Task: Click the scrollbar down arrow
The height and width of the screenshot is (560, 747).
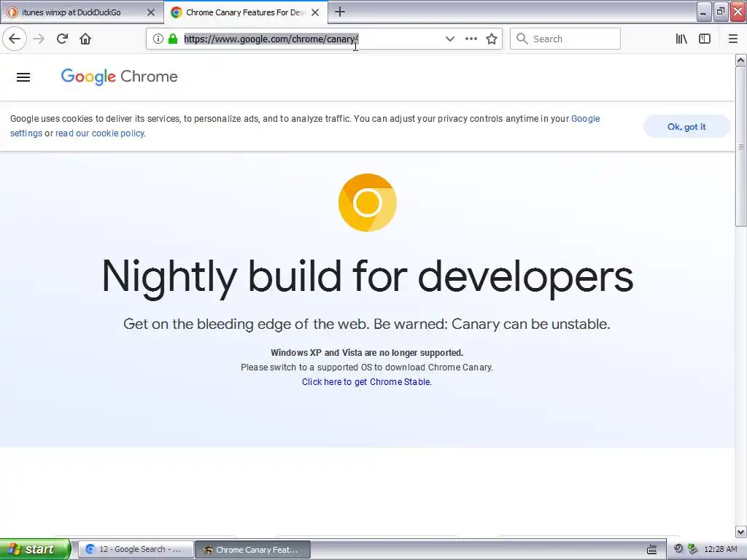Action: [x=740, y=532]
